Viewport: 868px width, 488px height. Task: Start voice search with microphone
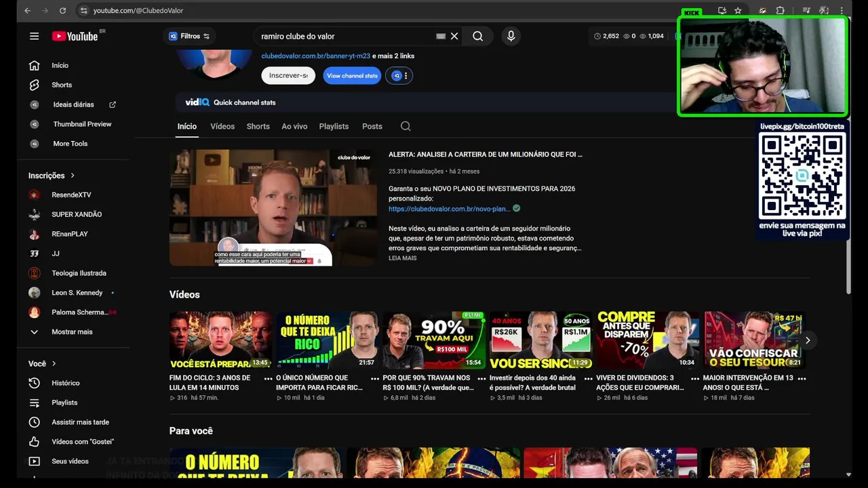tap(511, 36)
